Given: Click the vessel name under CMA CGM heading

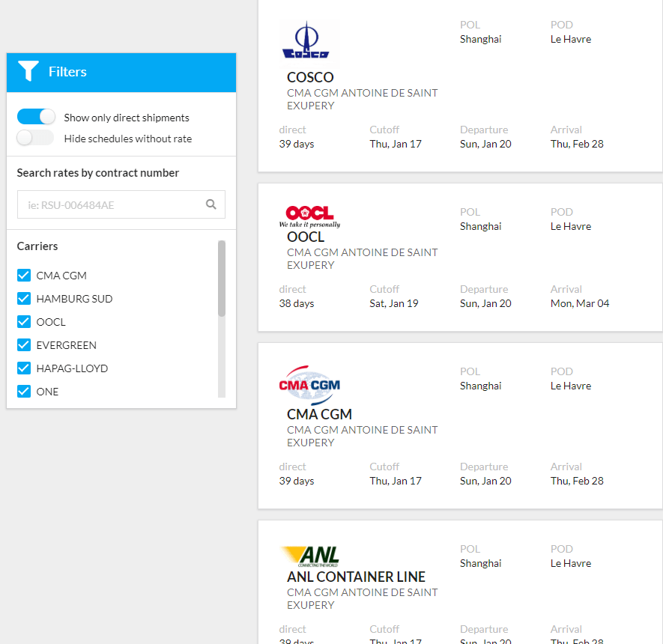Looking at the screenshot, I should coord(363,436).
